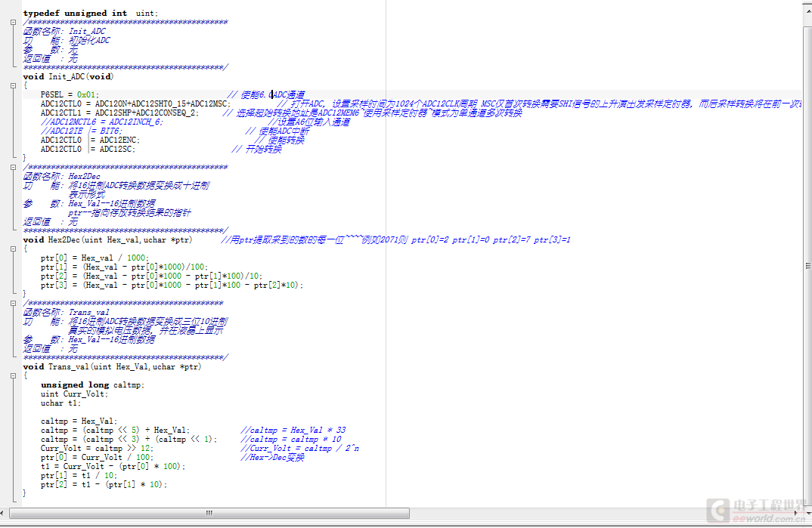The image size is (812, 528).
Task: Click the '// 开始转换' comment
Action: [x=256, y=149]
